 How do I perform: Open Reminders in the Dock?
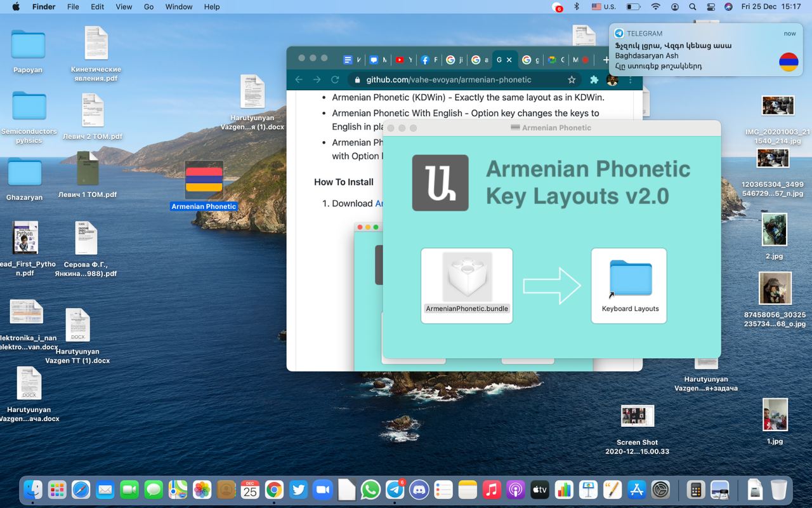tap(443, 490)
